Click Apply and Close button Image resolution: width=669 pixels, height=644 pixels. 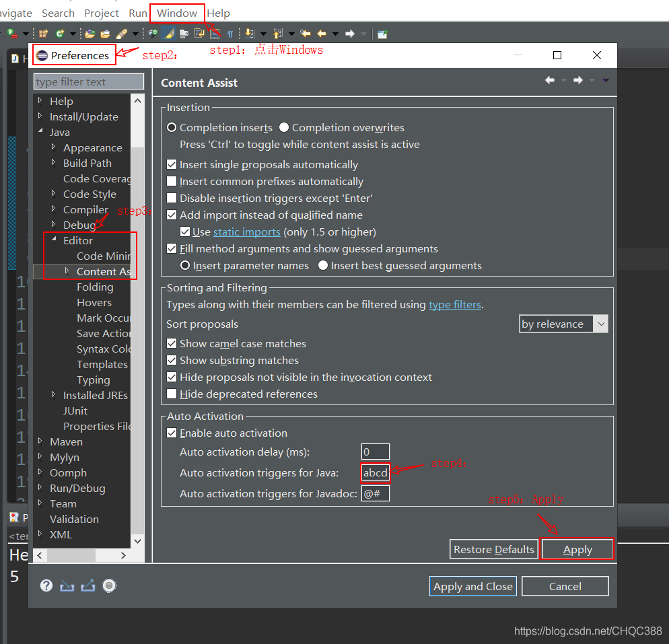472,586
